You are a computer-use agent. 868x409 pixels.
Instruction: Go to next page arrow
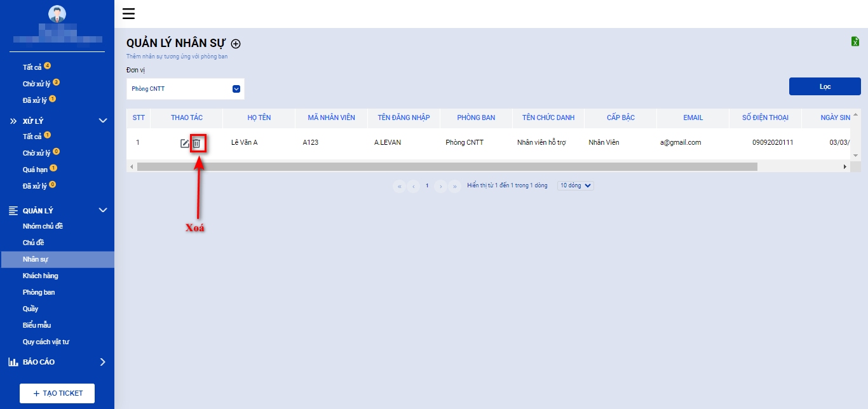tap(441, 186)
